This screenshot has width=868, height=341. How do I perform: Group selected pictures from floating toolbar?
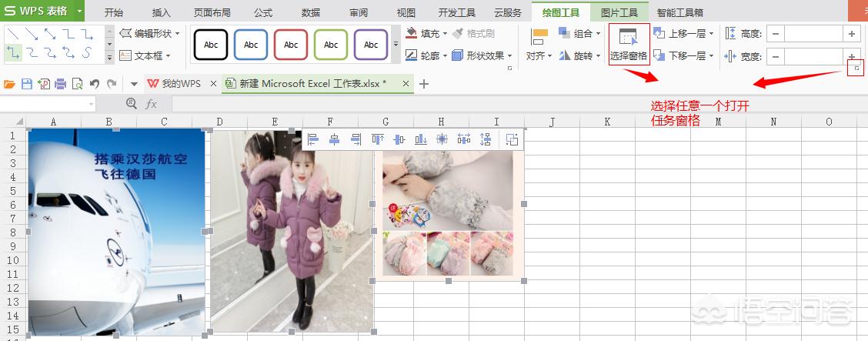click(512, 139)
